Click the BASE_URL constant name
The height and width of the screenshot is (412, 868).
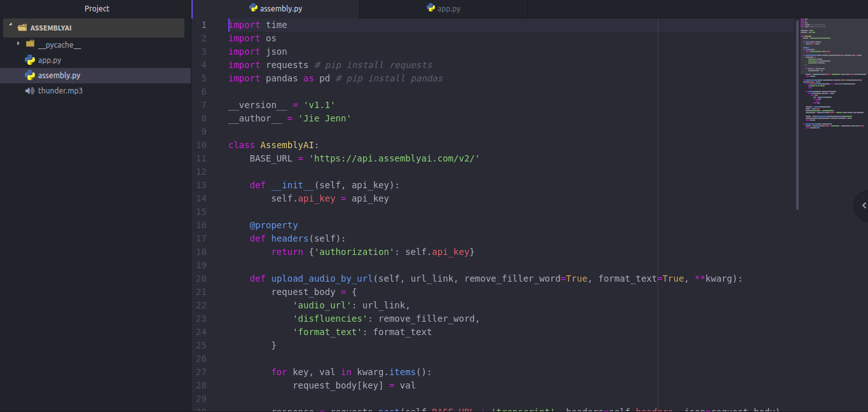click(x=272, y=158)
